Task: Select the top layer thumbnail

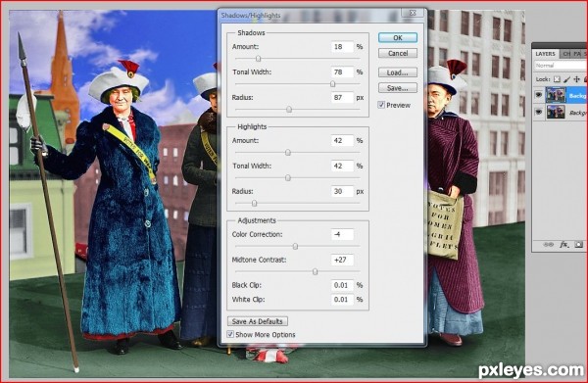Action: tap(556, 95)
